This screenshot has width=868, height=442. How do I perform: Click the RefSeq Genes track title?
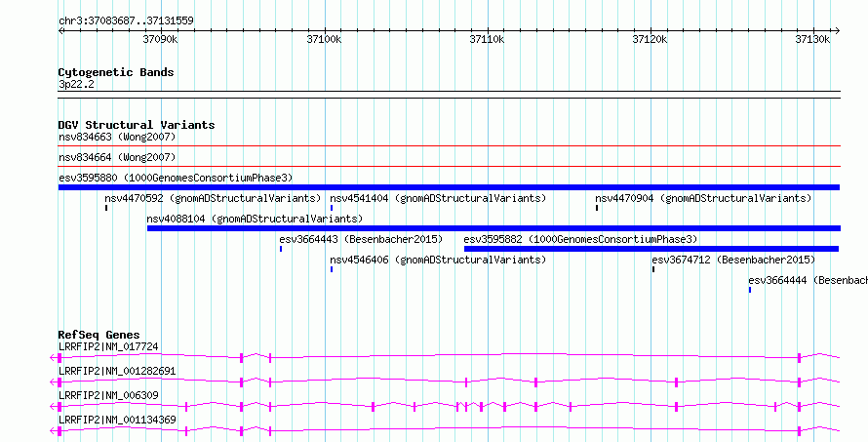click(99, 335)
